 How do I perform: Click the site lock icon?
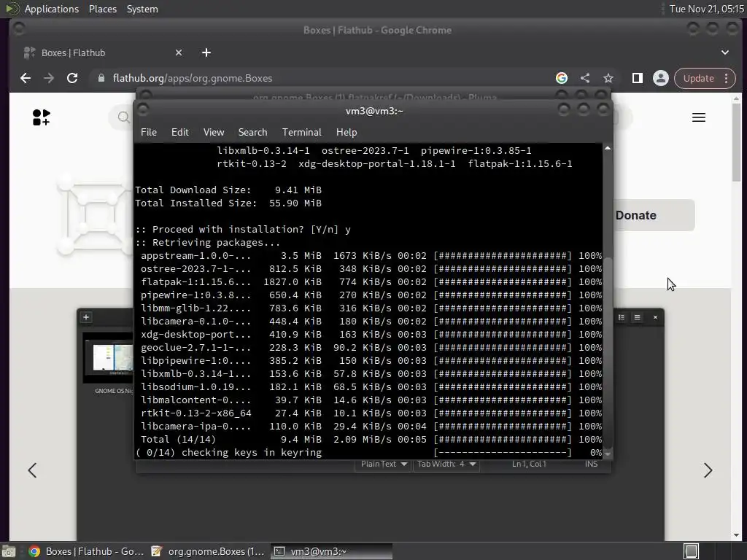pyautogui.click(x=101, y=78)
